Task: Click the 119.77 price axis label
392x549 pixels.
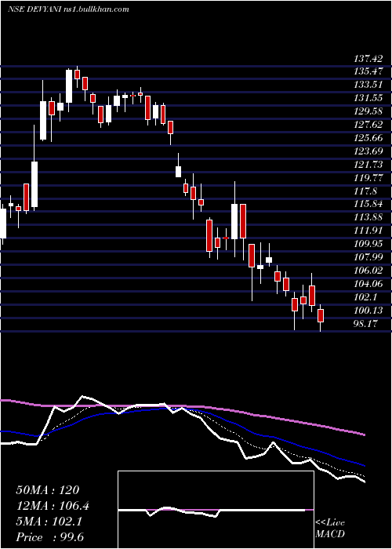Action: 368,178
